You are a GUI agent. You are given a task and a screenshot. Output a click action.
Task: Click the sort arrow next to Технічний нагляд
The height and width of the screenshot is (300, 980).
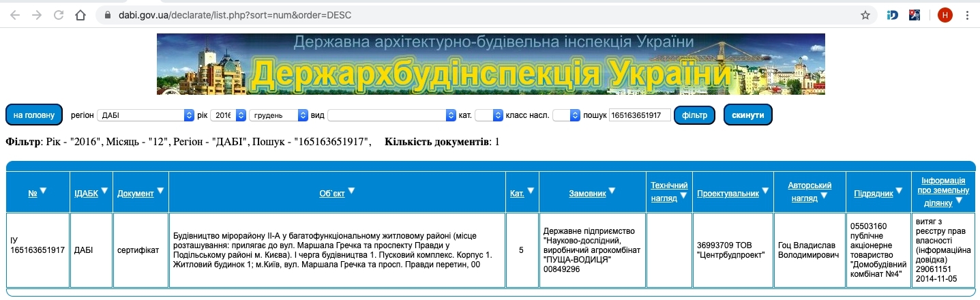click(683, 196)
